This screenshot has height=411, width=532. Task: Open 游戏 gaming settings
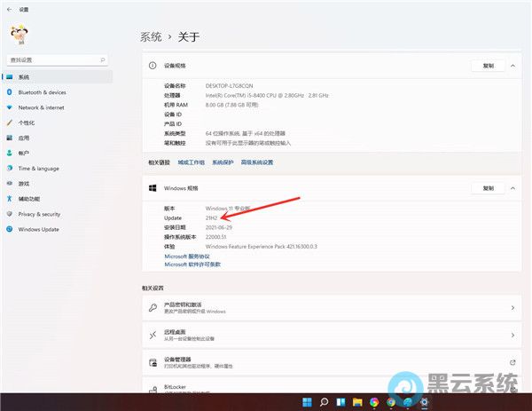(58, 184)
